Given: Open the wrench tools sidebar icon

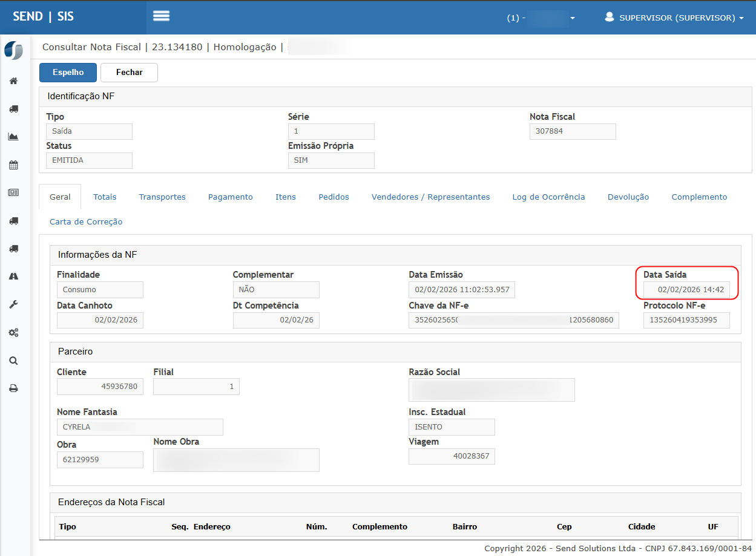Looking at the screenshot, I should coord(13,304).
